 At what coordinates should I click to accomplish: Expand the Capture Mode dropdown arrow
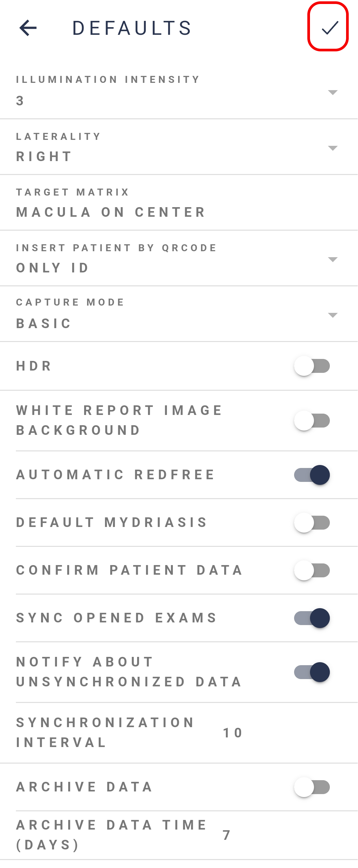(x=332, y=315)
